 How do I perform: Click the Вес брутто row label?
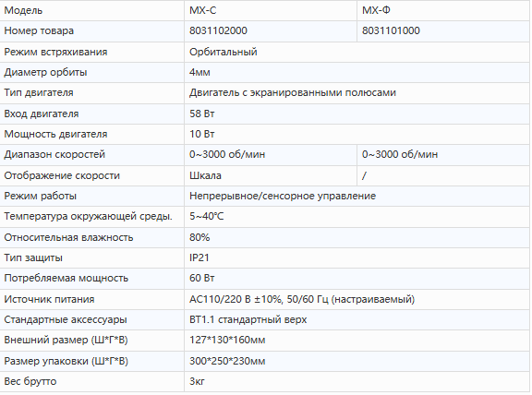[x=30, y=381]
